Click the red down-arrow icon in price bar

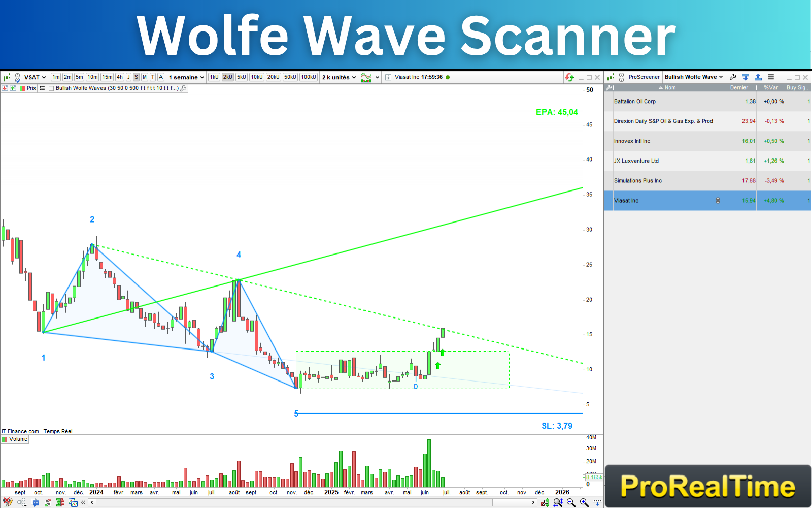[5, 88]
